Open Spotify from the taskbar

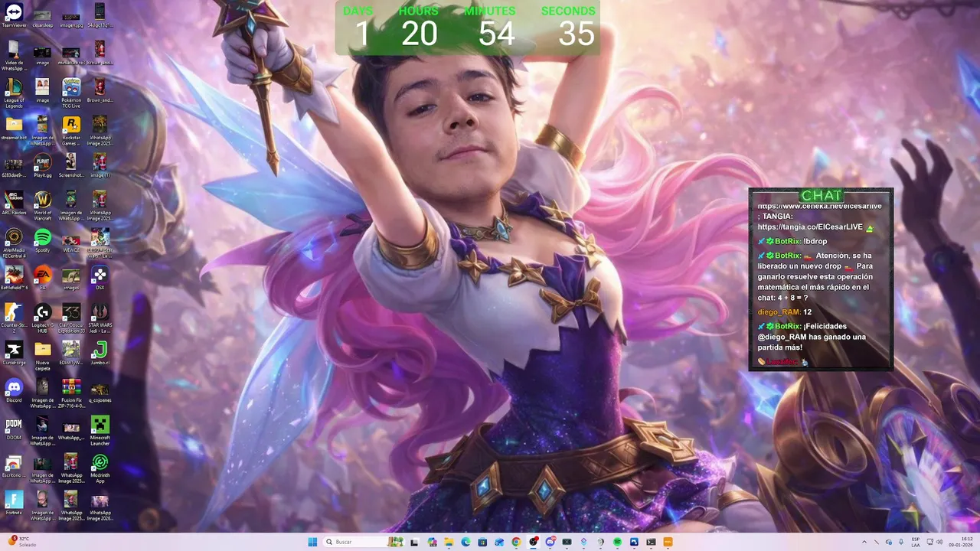617,542
